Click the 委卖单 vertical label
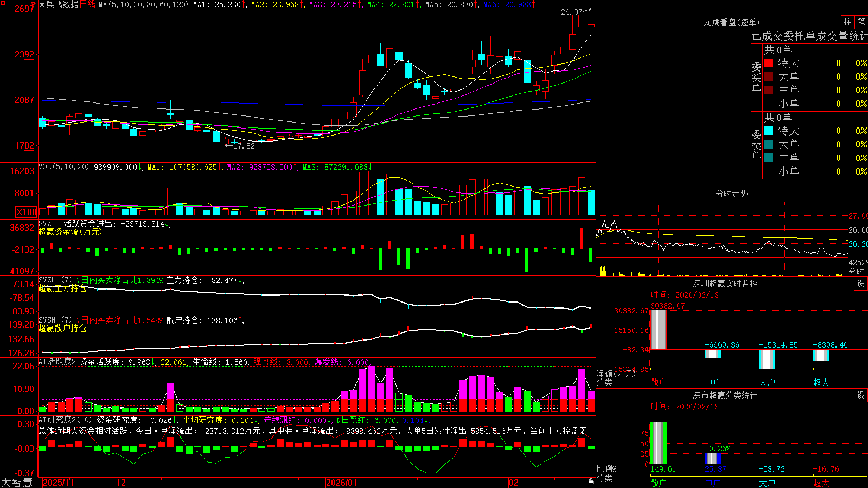 click(756, 145)
